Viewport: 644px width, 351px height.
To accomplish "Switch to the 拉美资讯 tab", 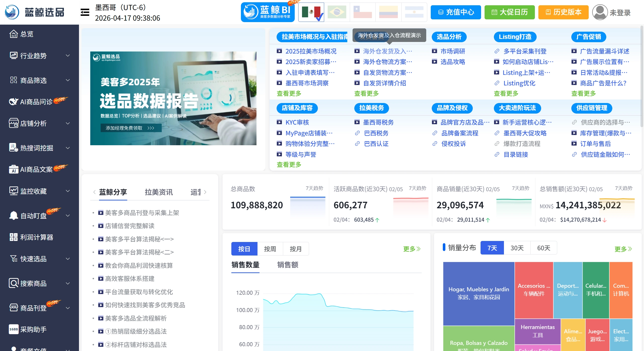I will click(159, 192).
